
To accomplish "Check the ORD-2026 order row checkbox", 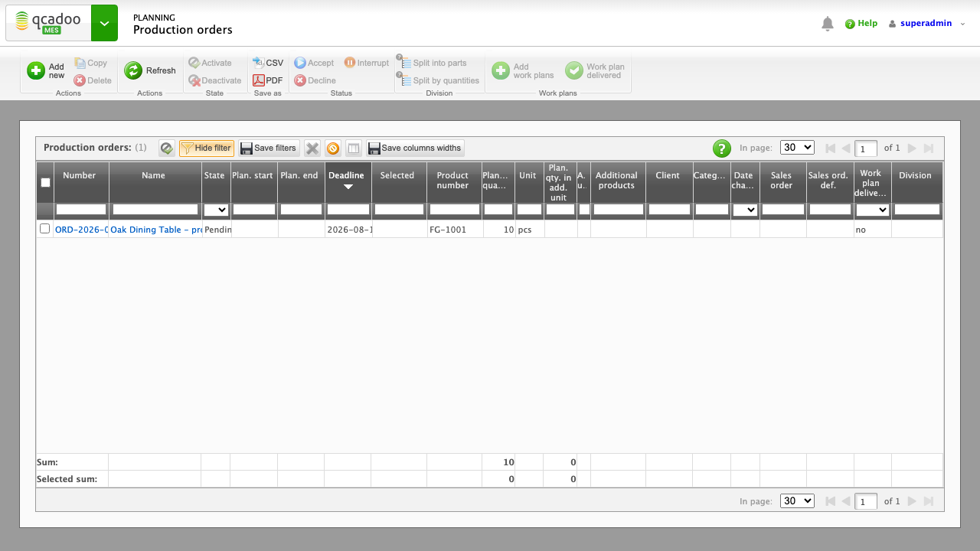I will click(44, 229).
